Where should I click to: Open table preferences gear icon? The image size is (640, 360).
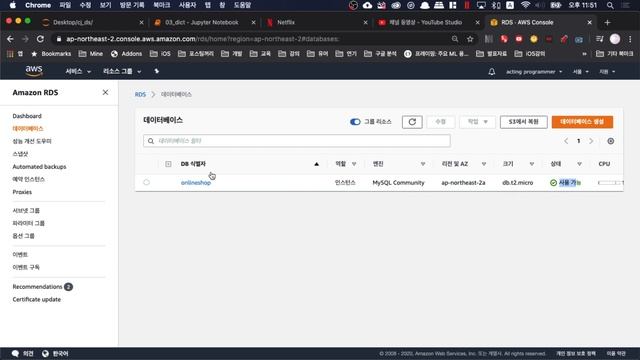click(x=611, y=141)
